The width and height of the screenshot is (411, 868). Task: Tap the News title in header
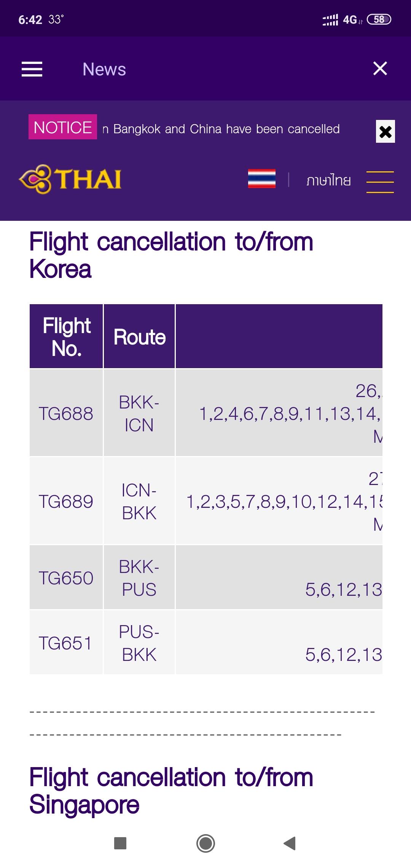coord(104,69)
